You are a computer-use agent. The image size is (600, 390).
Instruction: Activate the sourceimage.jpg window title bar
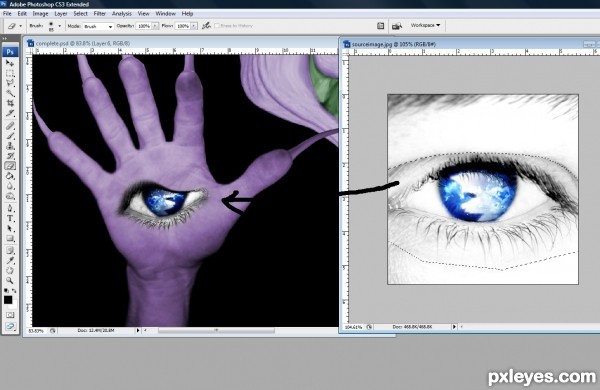coord(470,44)
